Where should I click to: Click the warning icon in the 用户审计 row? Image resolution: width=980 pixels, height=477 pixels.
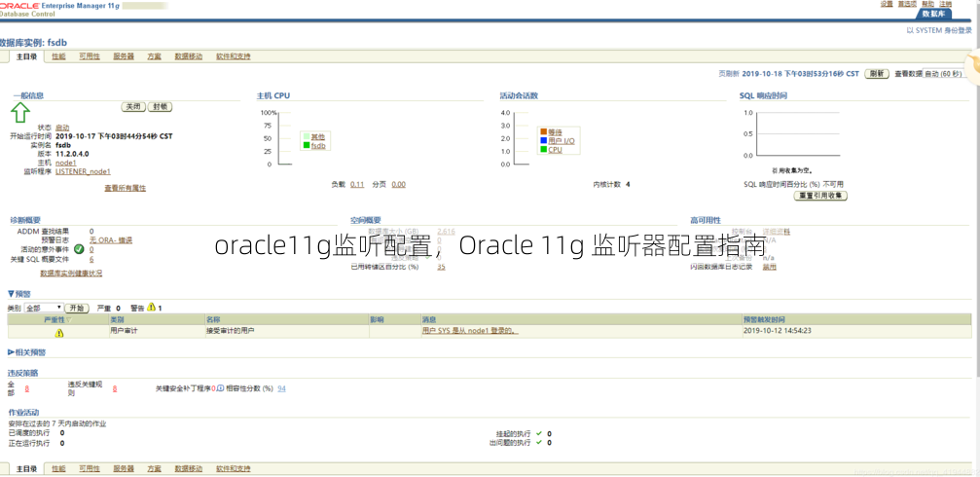tap(58, 333)
